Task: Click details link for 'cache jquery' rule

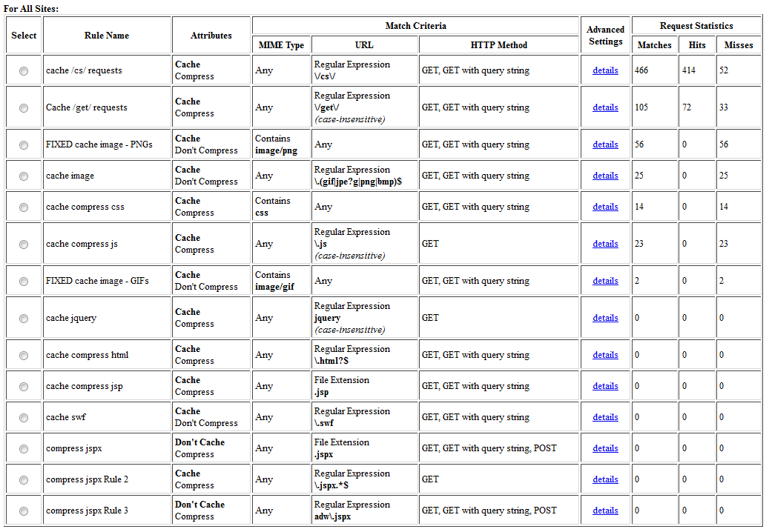Action: pyautogui.click(x=605, y=318)
